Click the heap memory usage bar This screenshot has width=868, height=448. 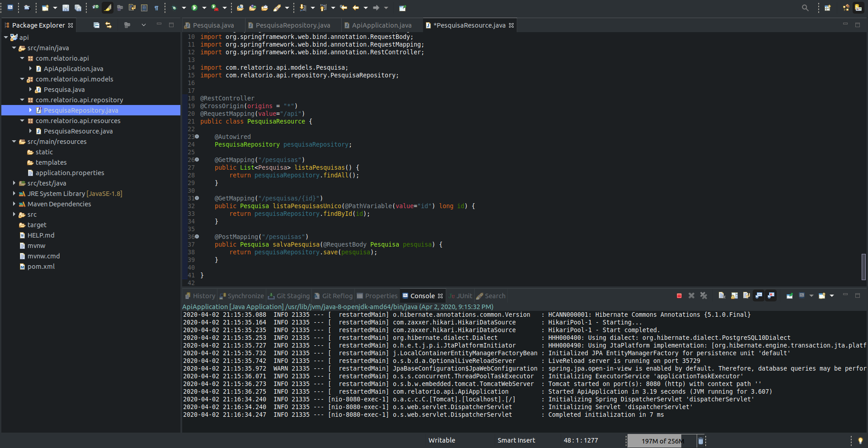pos(661,441)
